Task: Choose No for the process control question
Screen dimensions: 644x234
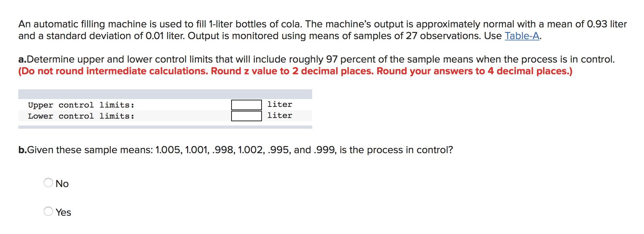Action: pos(48,183)
